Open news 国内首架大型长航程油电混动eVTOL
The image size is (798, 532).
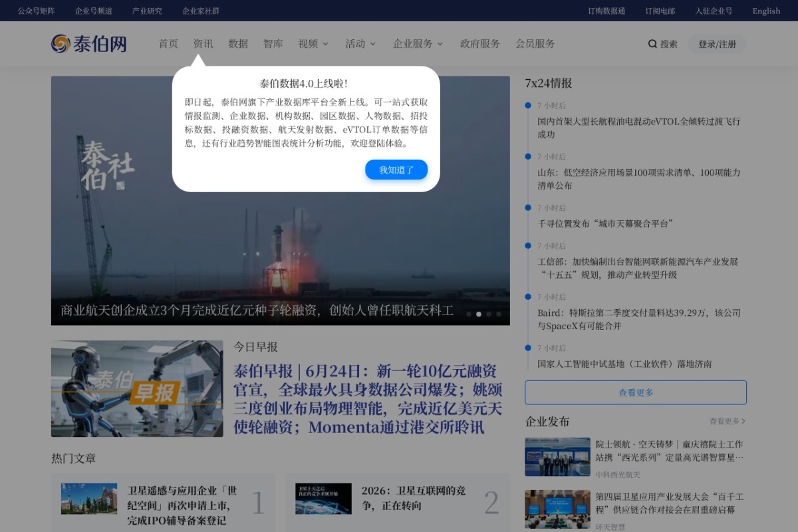638,128
